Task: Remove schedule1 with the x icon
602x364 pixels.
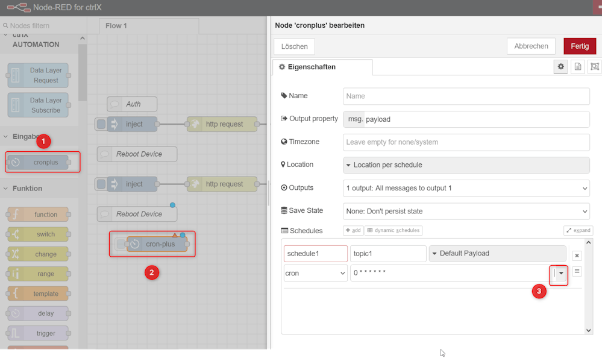Action: (x=577, y=256)
